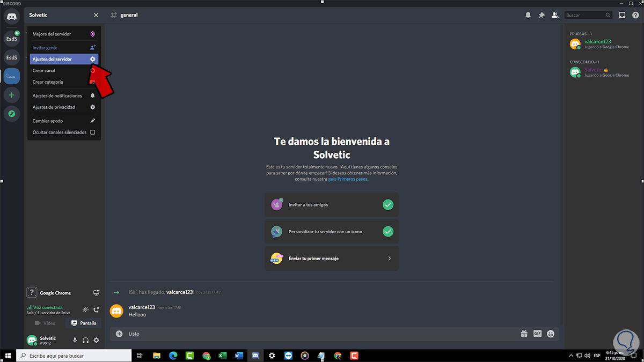644x362 pixels.
Task: Click Invitar a tus amigos card
Action: [x=332, y=204]
